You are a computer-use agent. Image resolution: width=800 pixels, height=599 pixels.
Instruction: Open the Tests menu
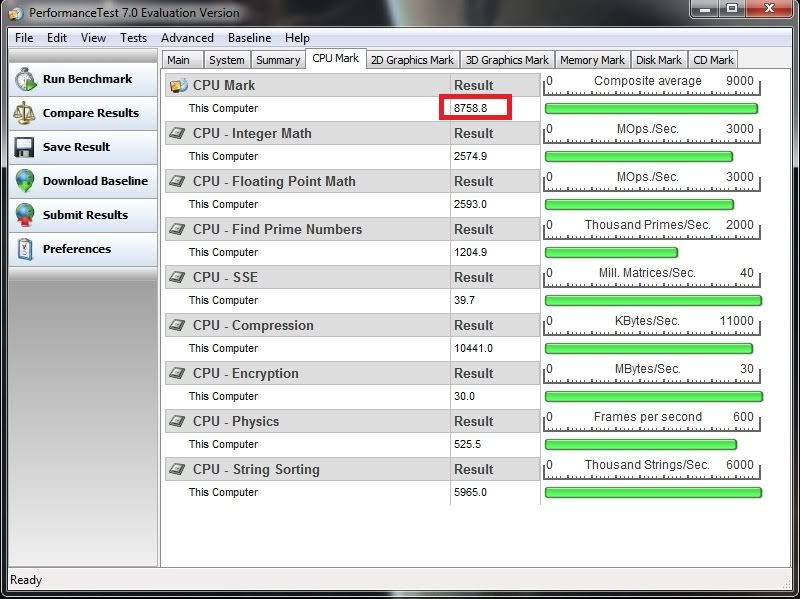pos(133,38)
